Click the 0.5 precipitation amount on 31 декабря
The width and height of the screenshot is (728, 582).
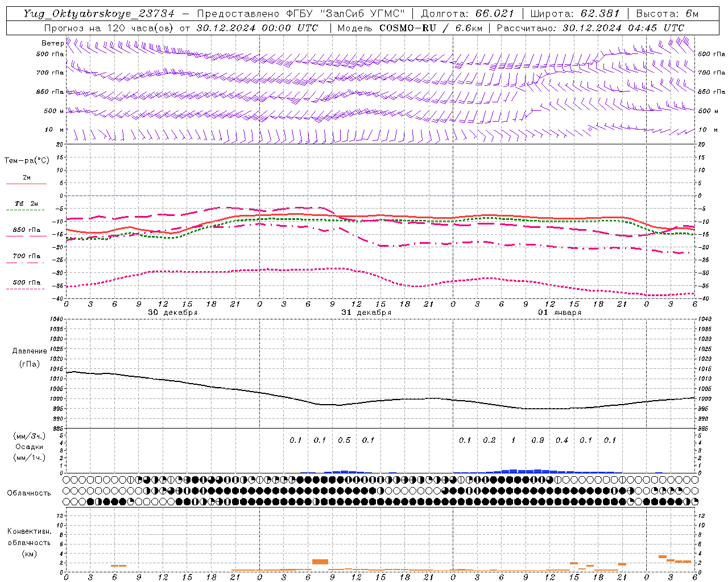tap(344, 440)
